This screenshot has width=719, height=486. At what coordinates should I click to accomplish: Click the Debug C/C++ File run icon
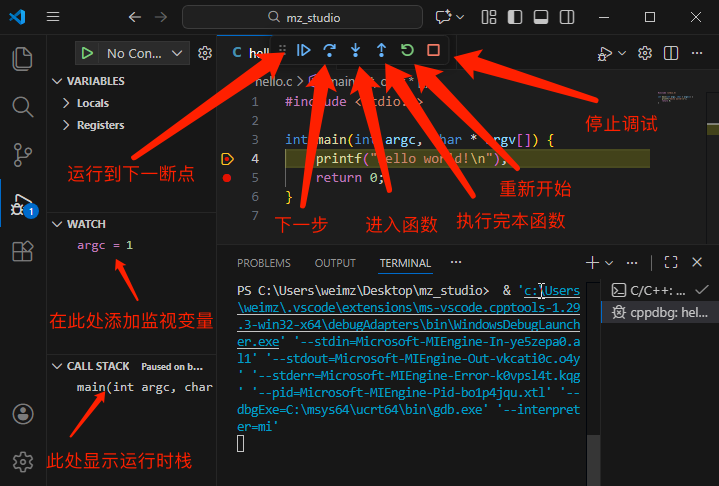point(605,54)
